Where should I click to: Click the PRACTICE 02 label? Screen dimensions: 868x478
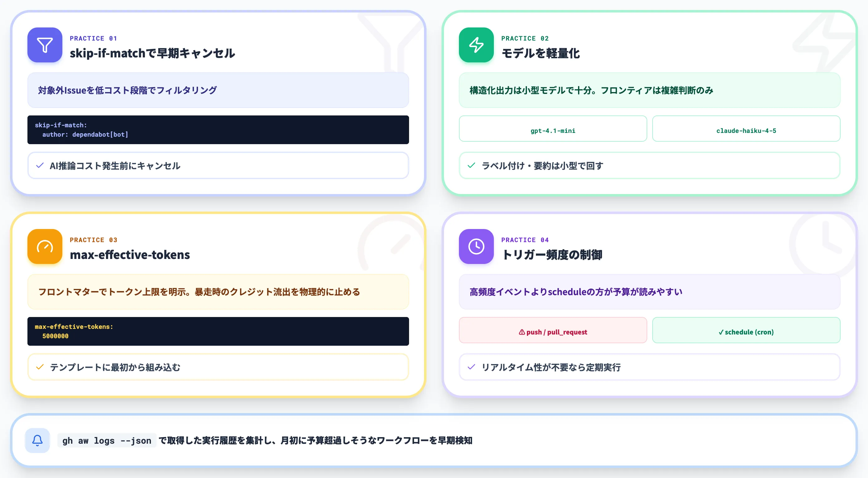[525, 38]
